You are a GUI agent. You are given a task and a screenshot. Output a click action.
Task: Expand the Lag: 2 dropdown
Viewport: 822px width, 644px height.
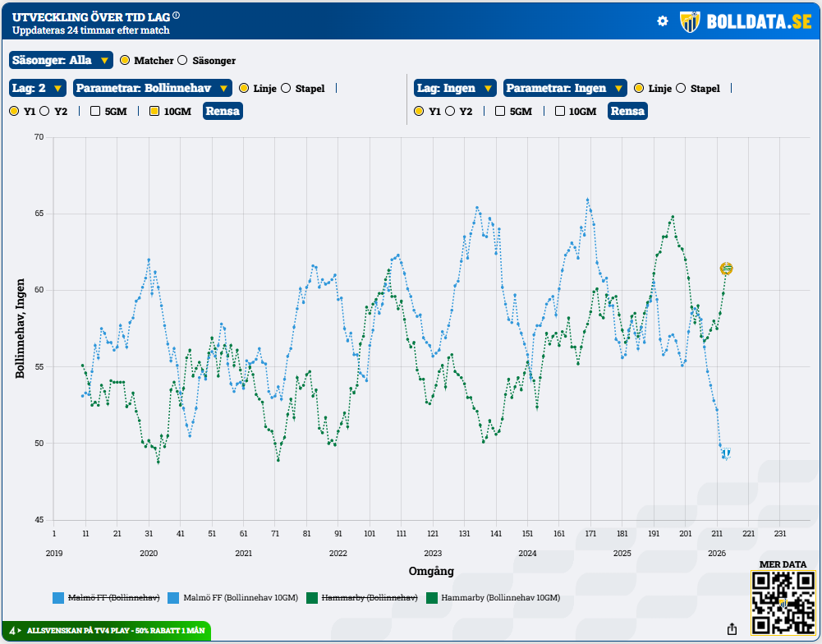(x=38, y=89)
